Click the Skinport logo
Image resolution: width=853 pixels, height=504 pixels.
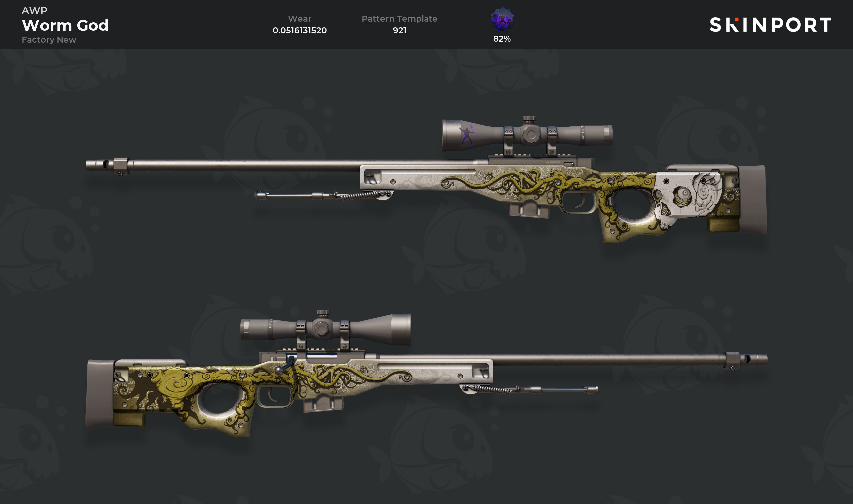(x=770, y=25)
